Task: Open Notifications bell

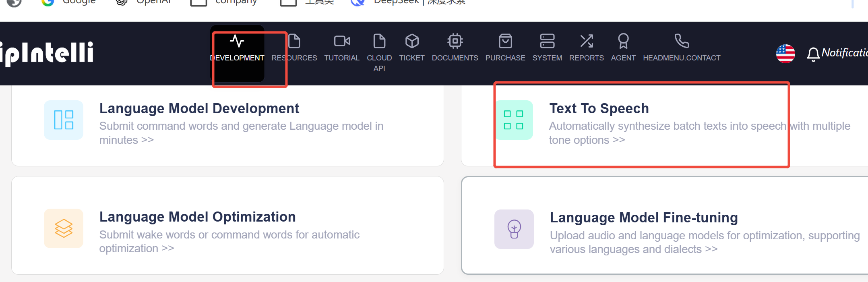Action: [x=813, y=54]
